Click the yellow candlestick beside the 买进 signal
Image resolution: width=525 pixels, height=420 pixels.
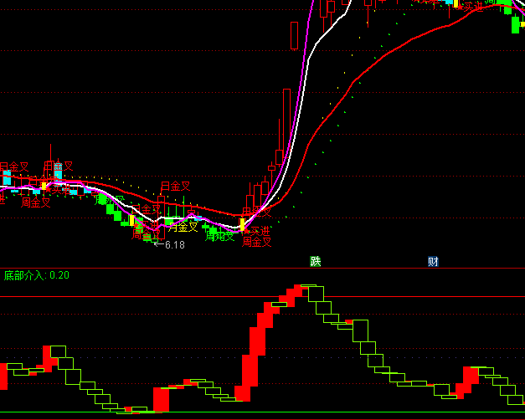pyautogui.click(x=242, y=224)
